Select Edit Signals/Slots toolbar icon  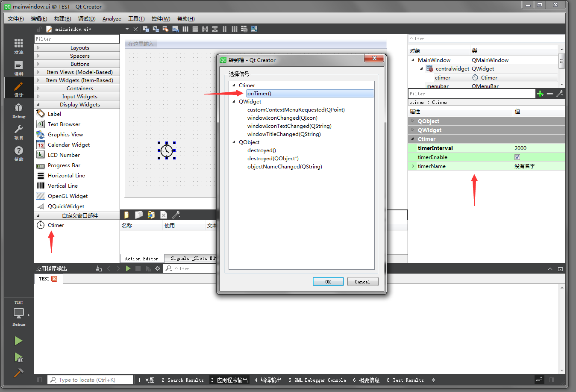[156, 29]
